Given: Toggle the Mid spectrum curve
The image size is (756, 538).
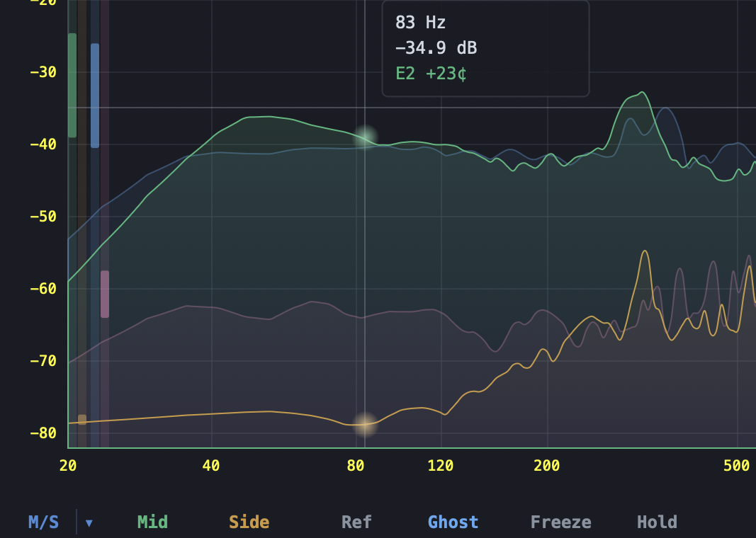Looking at the screenshot, I should point(152,522).
